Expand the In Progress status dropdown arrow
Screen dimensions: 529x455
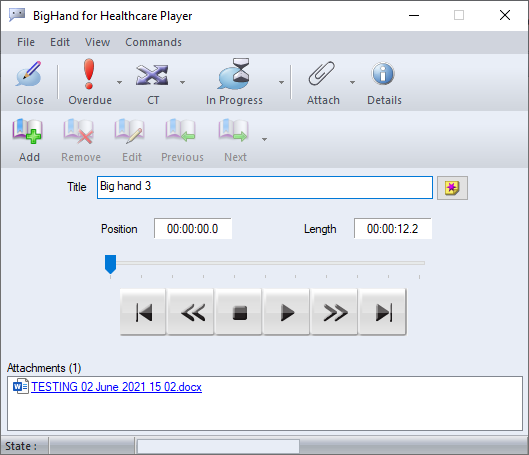(x=281, y=82)
